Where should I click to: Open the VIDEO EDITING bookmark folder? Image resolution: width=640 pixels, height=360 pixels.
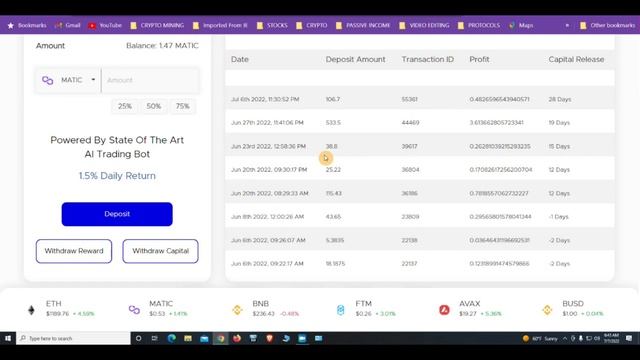(x=424, y=25)
